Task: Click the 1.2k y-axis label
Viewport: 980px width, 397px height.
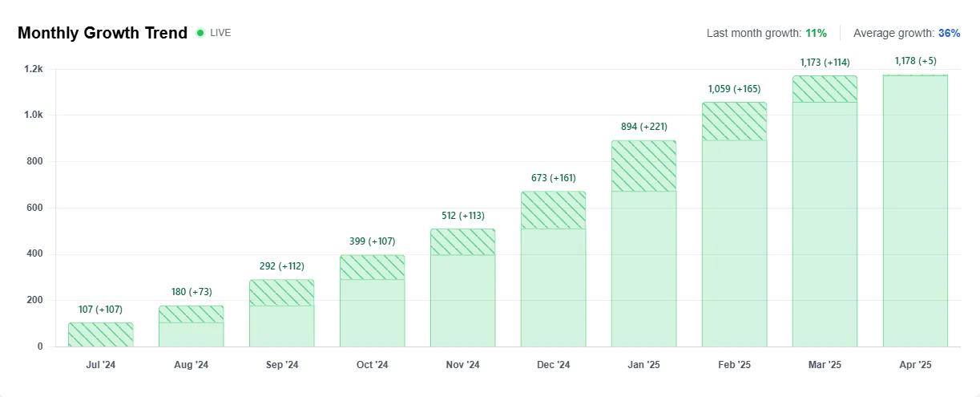Action: point(33,69)
